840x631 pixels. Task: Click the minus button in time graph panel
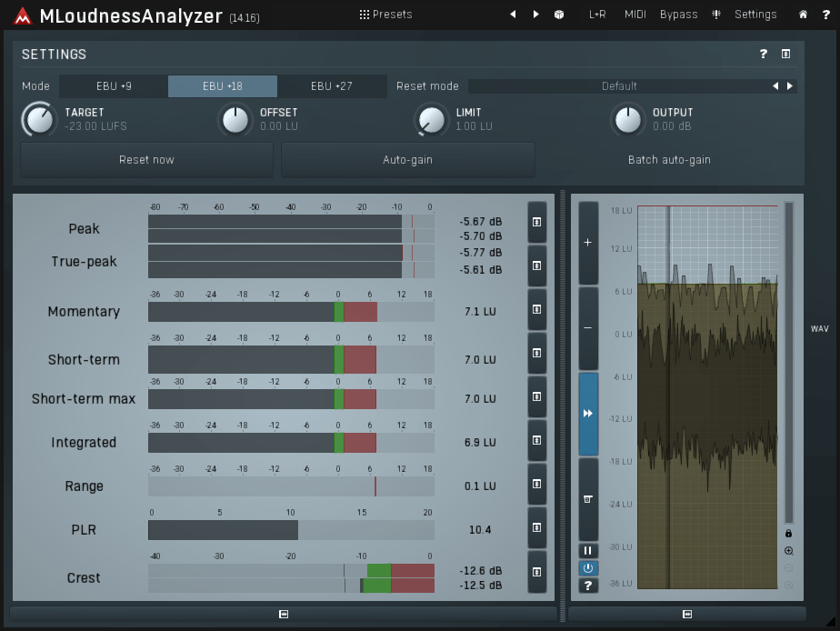(588, 327)
